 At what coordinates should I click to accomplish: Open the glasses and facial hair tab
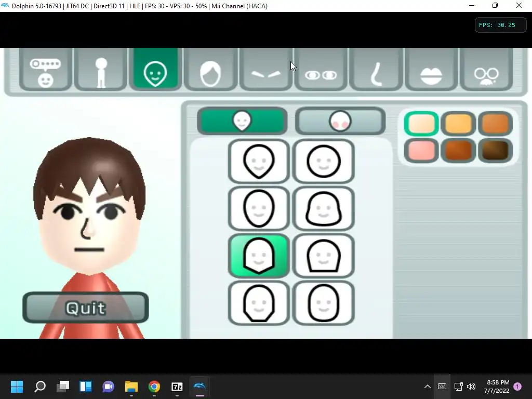click(486, 70)
